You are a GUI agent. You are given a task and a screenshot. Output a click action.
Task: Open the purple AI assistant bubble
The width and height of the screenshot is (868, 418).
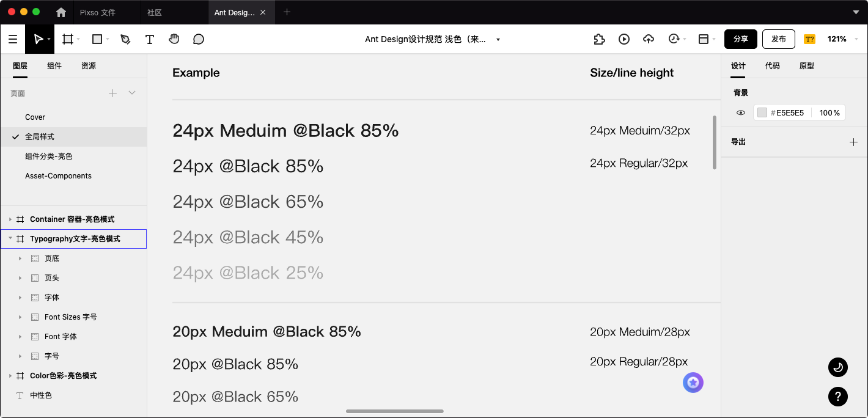pyautogui.click(x=693, y=383)
